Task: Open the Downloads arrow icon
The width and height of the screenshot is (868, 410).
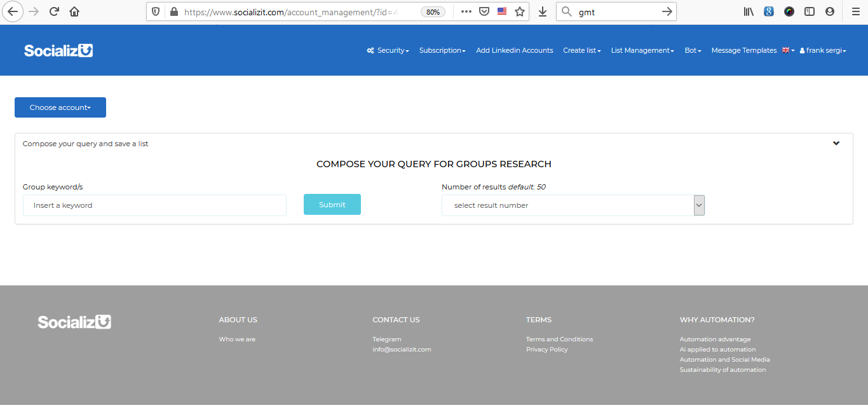Action: tap(542, 11)
